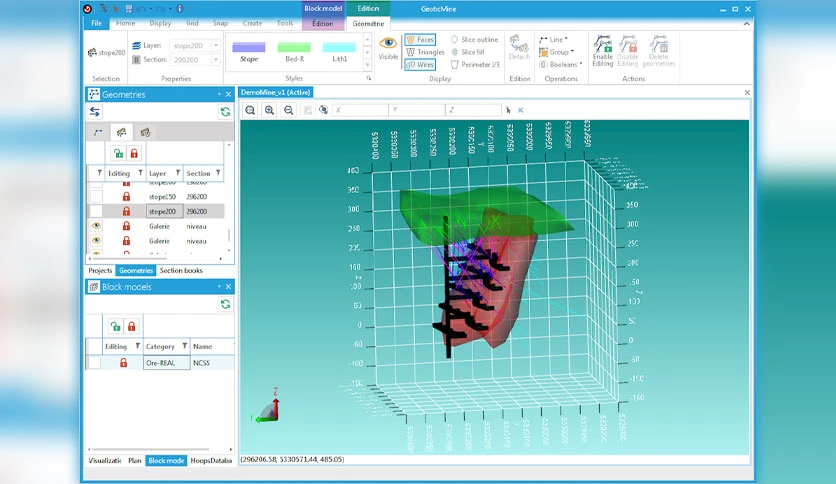
Task: Refresh the Block models panel
Action: (x=226, y=304)
